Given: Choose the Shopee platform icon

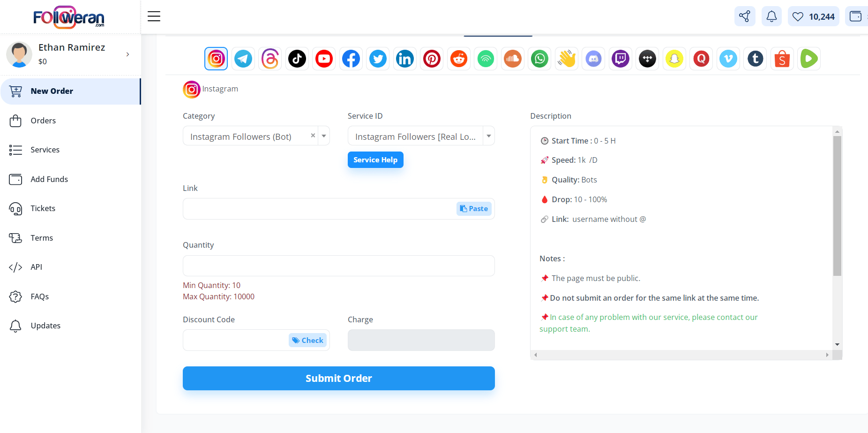Looking at the screenshot, I should pyautogui.click(x=782, y=59).
